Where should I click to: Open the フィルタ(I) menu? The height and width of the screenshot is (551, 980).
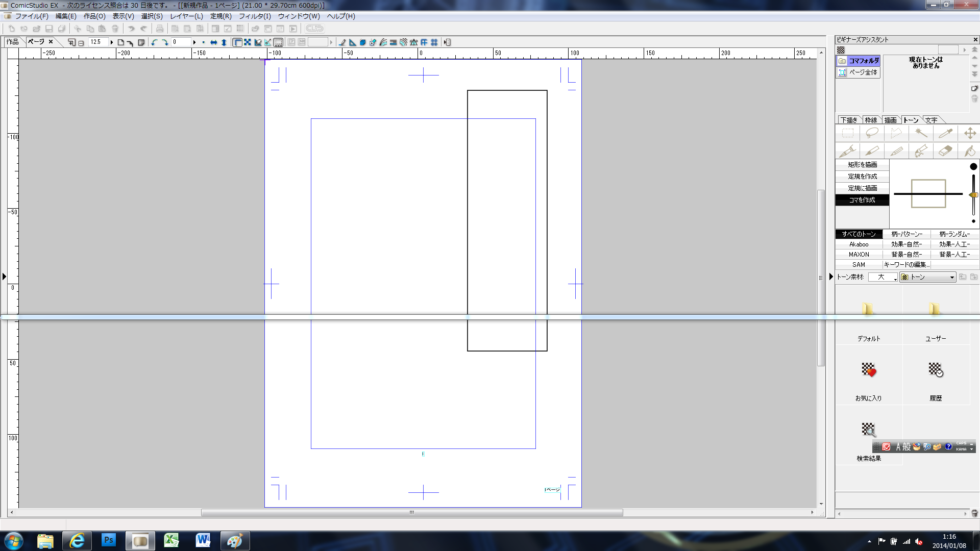[254, 16]
